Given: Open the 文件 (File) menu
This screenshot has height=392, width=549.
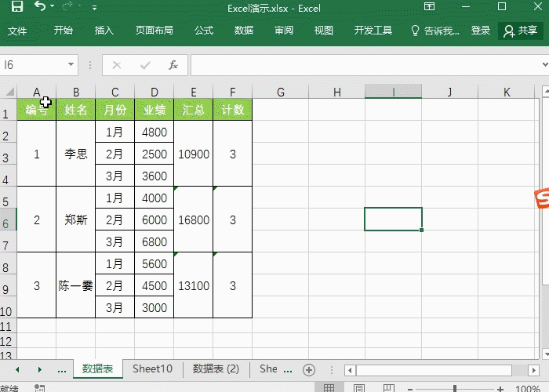Looking at the screenshot, I should 17,31.
